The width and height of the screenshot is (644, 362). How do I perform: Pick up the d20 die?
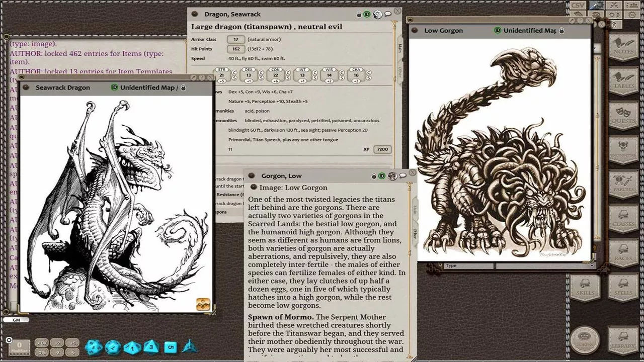coord(94,347)
